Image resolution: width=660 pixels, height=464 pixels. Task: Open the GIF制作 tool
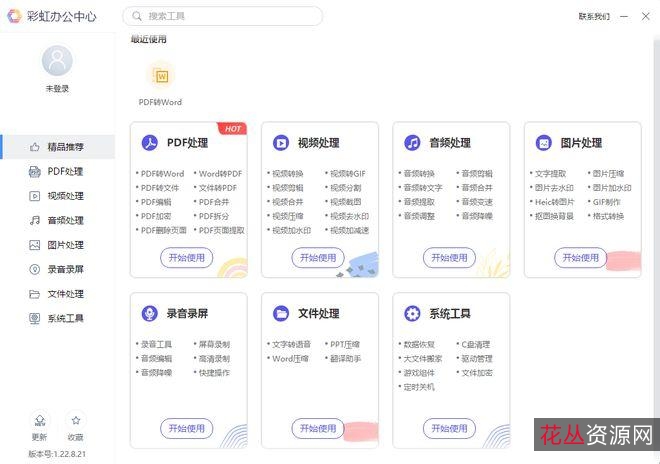607,202
